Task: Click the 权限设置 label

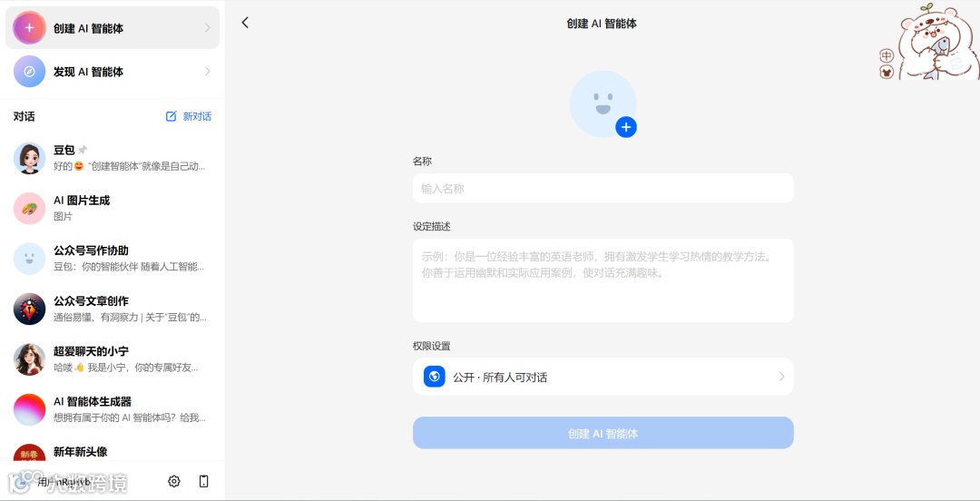Action: [432, 346]
